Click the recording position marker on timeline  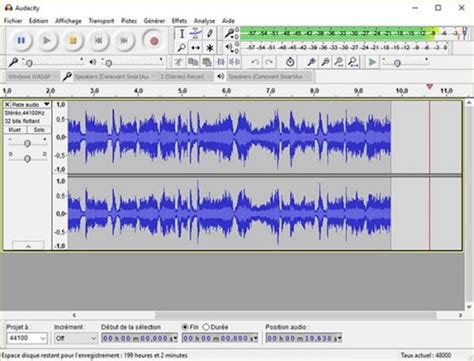(430, 87)
